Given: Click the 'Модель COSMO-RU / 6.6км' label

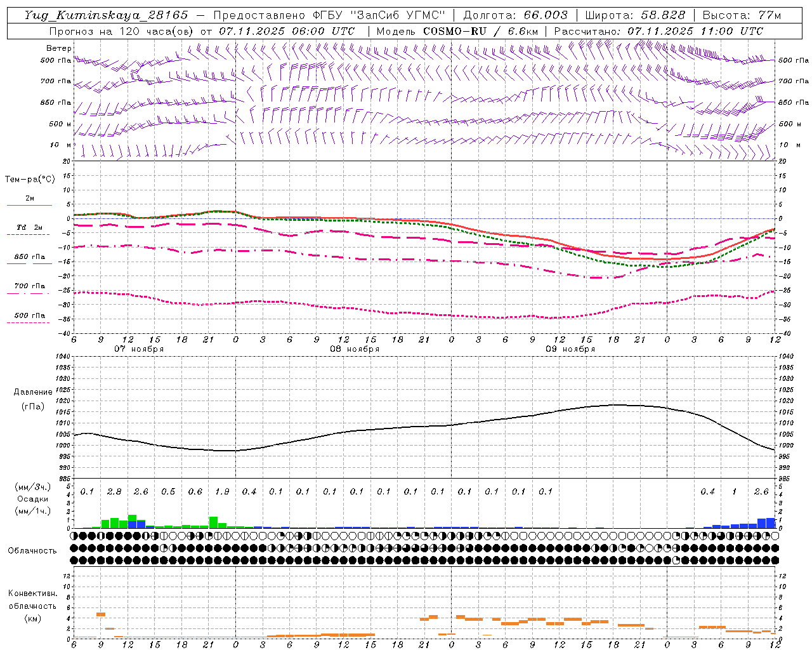Looking at the screenshot, I should tap(457, 31).
